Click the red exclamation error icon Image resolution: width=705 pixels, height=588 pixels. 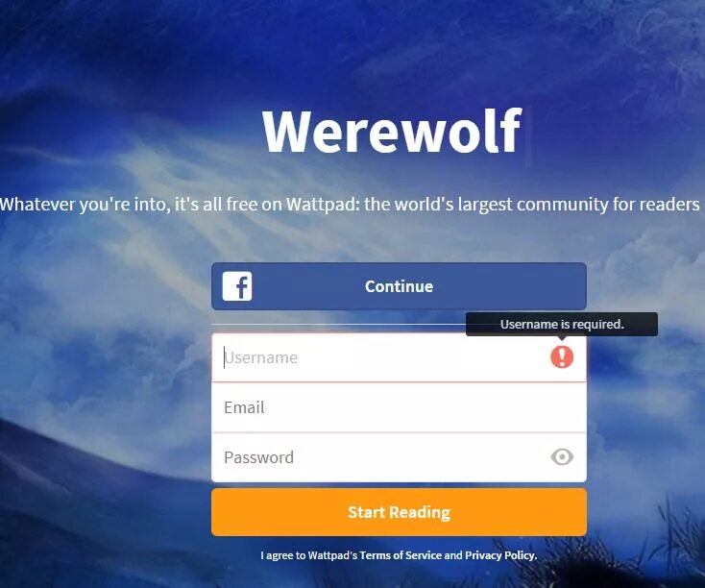pyautogui.click(x=562, y=357)
